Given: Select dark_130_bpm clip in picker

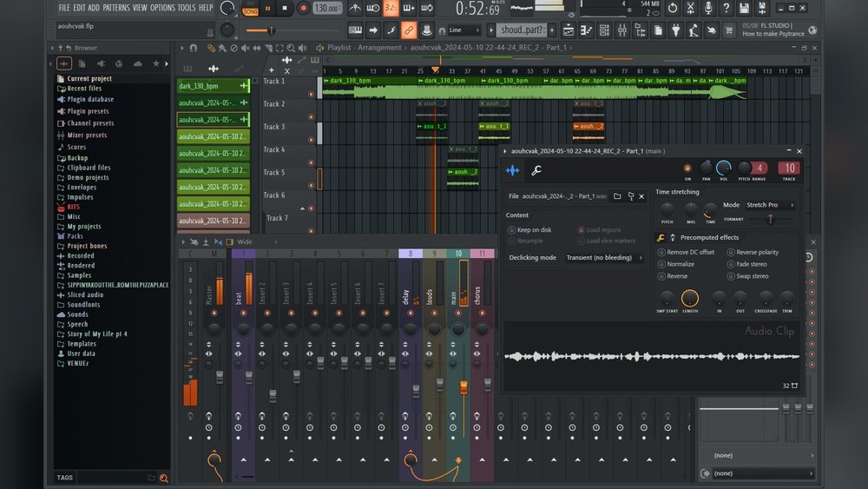Looking at the screenshot, I should coord(214,86).
